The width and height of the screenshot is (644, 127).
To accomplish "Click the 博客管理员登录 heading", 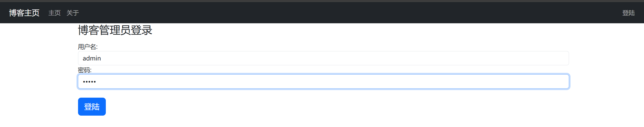I will pyautogui.click(x=115, y=30).
